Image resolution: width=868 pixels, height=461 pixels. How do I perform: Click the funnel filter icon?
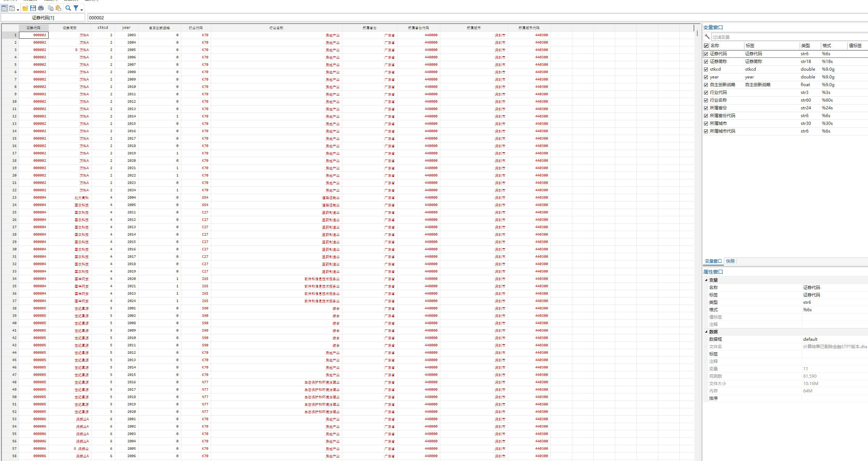pos(76,8)
